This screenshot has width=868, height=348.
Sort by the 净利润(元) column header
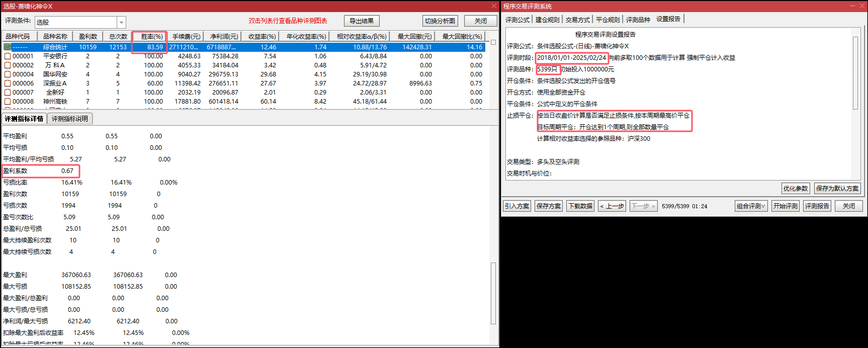coord(224,36)
